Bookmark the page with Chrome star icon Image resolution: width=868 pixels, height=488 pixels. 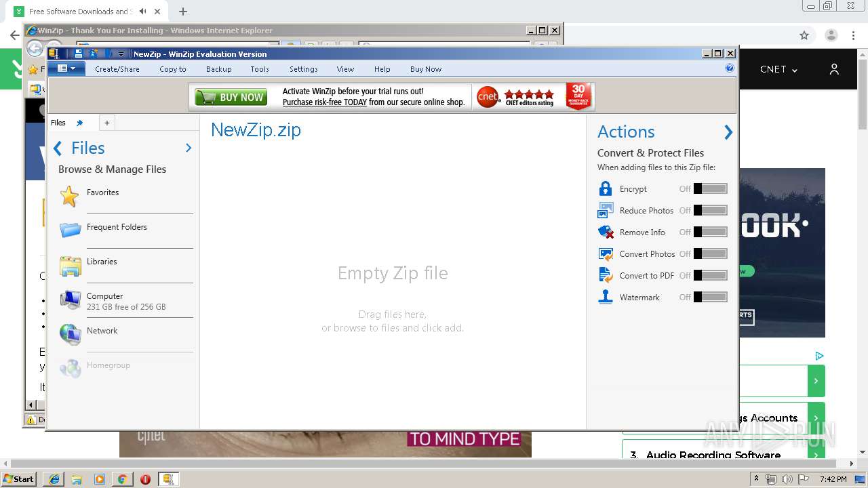[x=804, y=35]
